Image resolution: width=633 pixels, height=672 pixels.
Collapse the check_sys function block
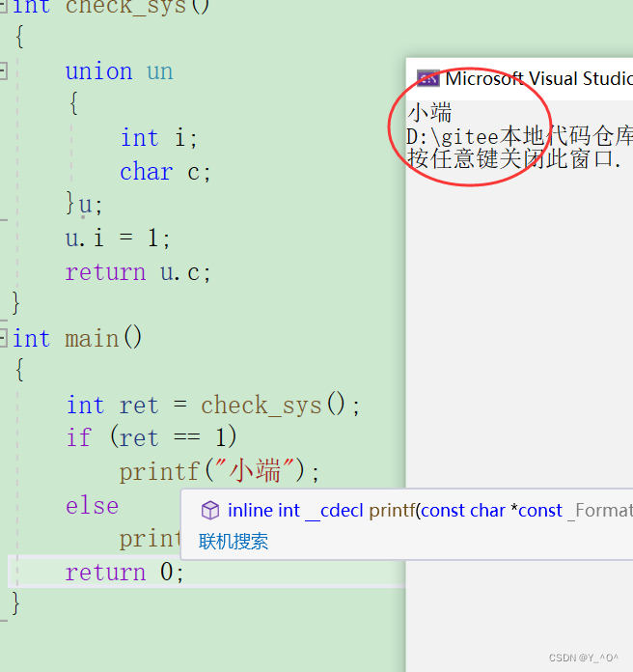(x=3, y=5)
